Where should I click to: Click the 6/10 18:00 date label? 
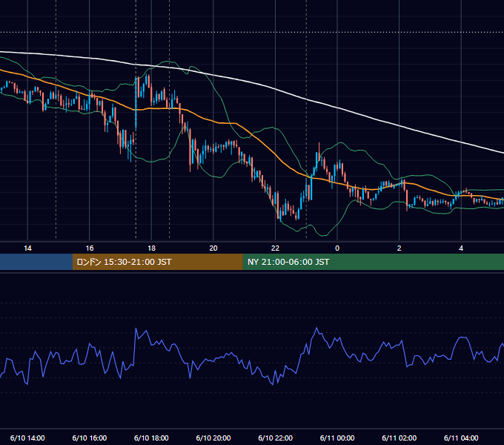coord(151,438)
